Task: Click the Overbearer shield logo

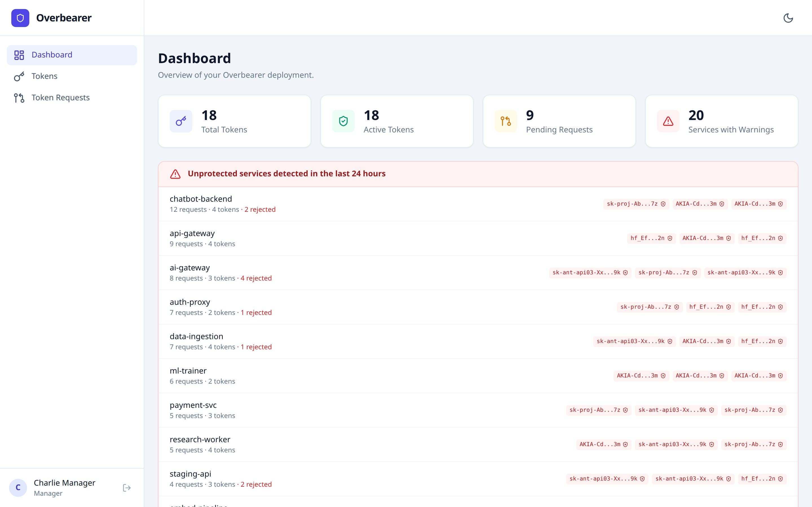Action: [20, 18]
